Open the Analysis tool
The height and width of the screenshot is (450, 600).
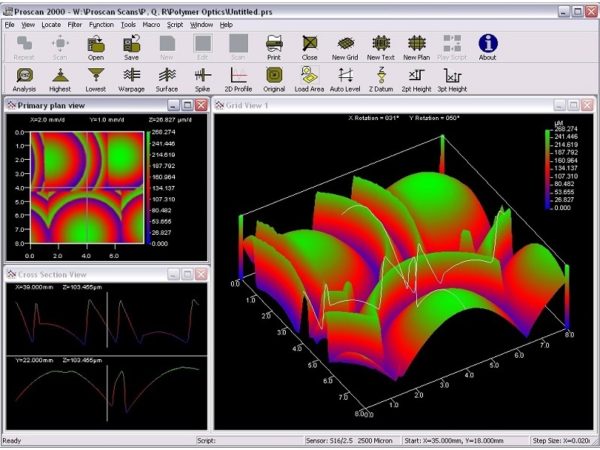coord(23,78)
